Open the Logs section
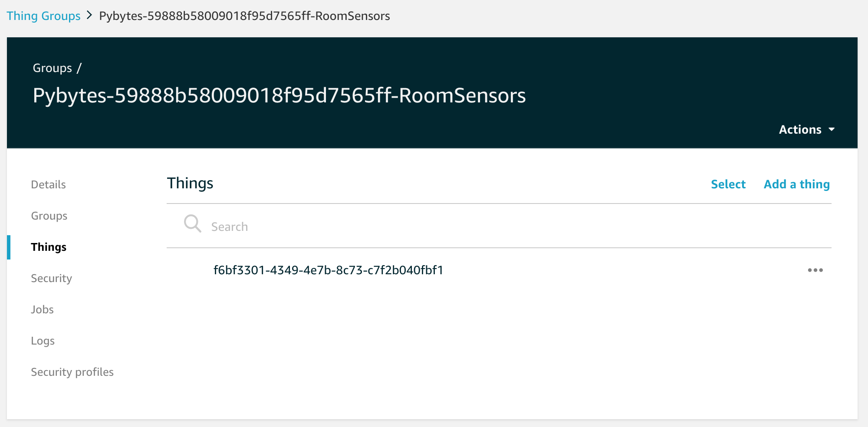 click(43, 341)
